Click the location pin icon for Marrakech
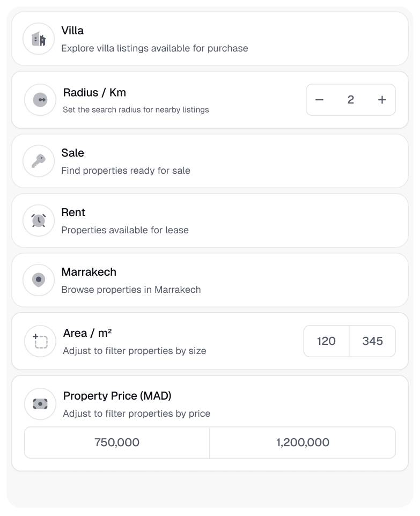This screenshot has height=516, width=420. 39,280
